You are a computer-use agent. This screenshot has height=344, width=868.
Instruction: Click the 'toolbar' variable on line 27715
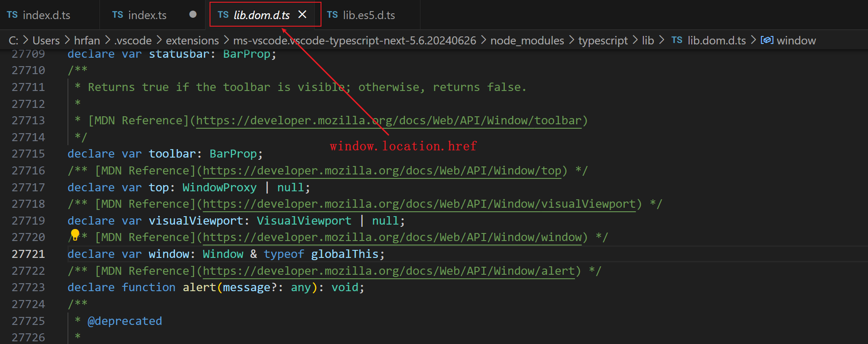(x=172, y=154)
